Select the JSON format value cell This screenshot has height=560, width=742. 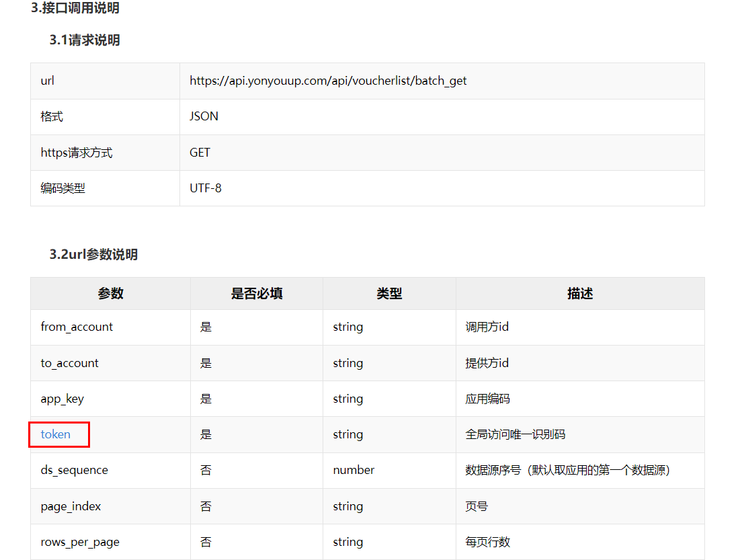point(204,116)
